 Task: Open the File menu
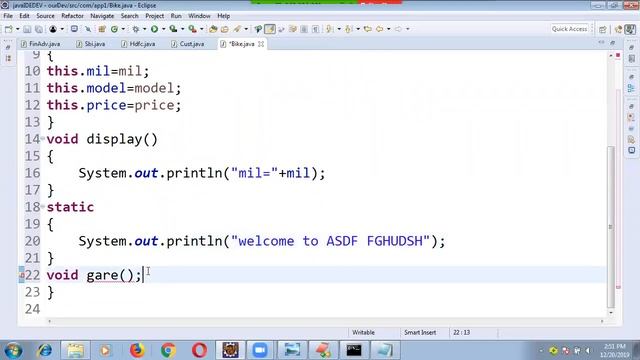(x=8, y=16)
